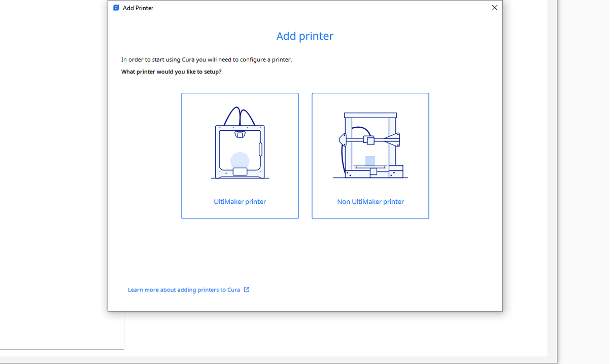Open "Learn more about adding printers to Cura"

(x=185, y=289)
